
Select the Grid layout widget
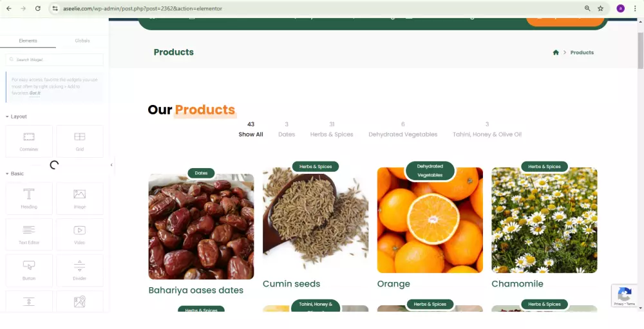80,141
